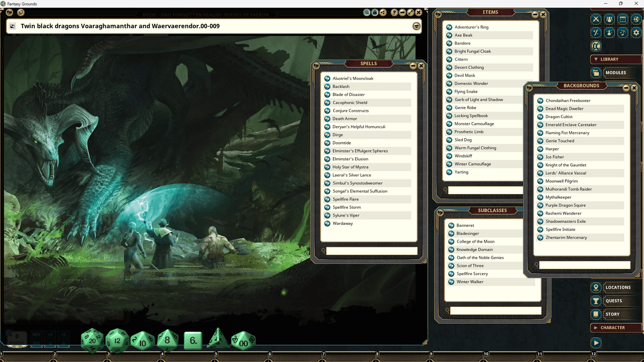Open the Calendar tool icon
This screenshot has height=362, width=644.
click(623, 19)
